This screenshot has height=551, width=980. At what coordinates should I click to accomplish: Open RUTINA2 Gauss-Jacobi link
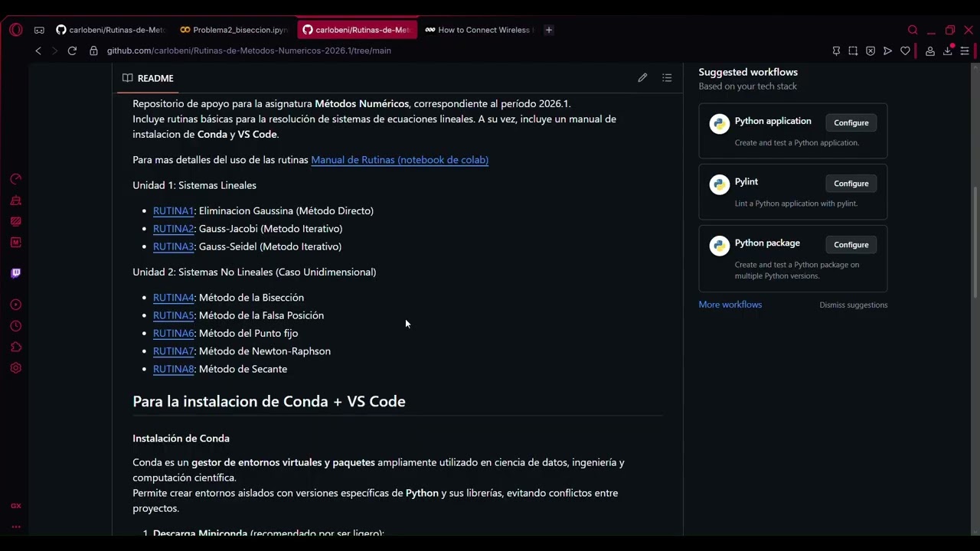click(173, 229)
